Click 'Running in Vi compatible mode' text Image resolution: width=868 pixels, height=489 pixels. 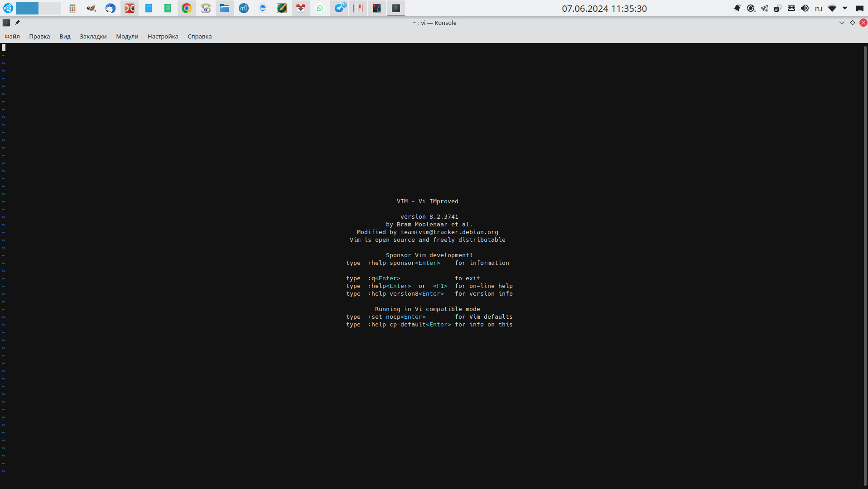coord(428,309)
